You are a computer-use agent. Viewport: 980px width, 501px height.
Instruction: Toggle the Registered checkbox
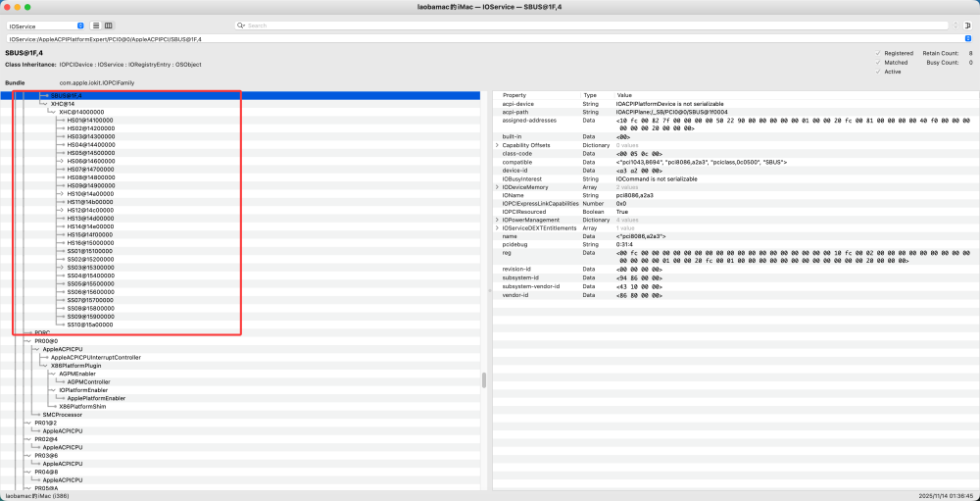[x=878, y=54]
